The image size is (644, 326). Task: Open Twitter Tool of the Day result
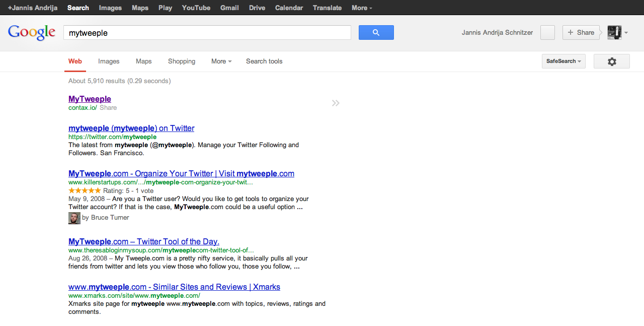click(x=144, y=241)
